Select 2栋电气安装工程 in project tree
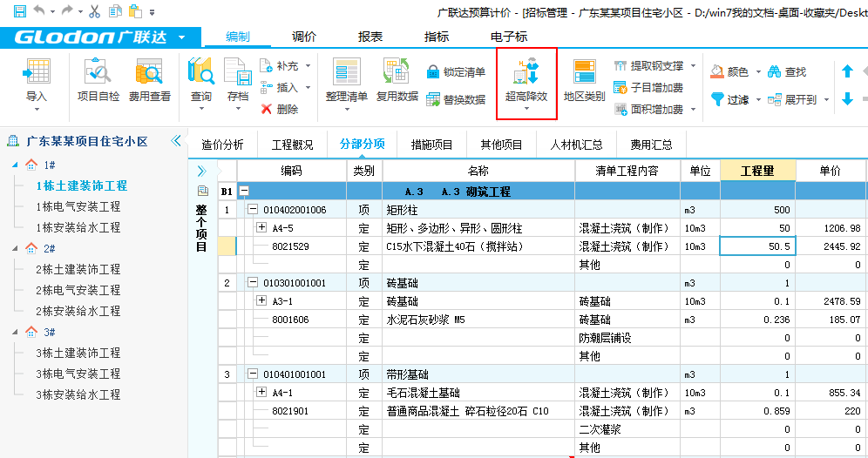The image size is (868, 458). (x=78, y=290)
